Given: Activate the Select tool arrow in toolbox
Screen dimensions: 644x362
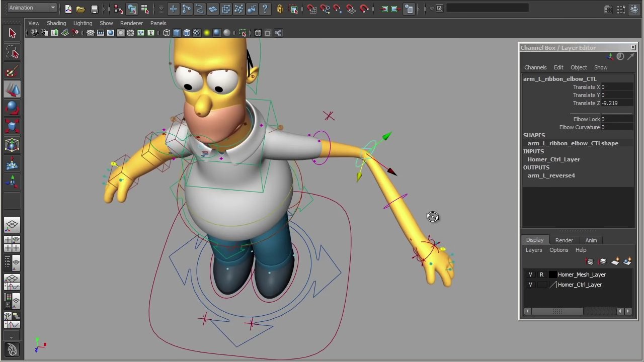Looking at the screenshot, I should tap(12, 34).
